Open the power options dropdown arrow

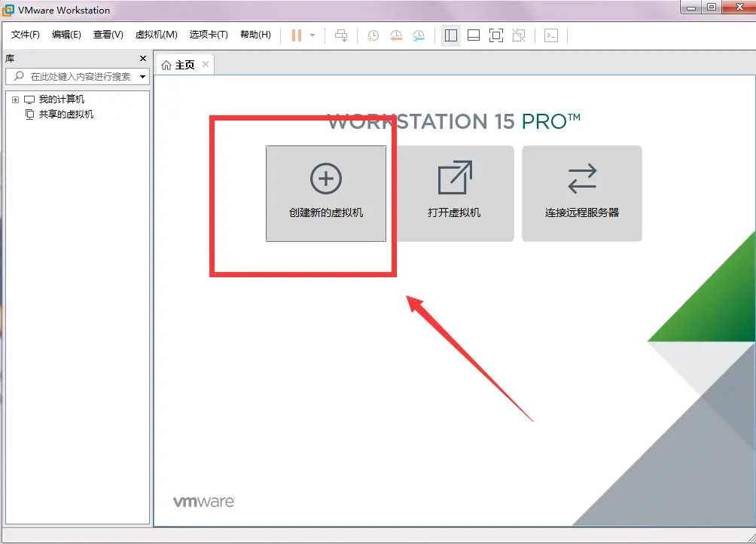(312, 35)
